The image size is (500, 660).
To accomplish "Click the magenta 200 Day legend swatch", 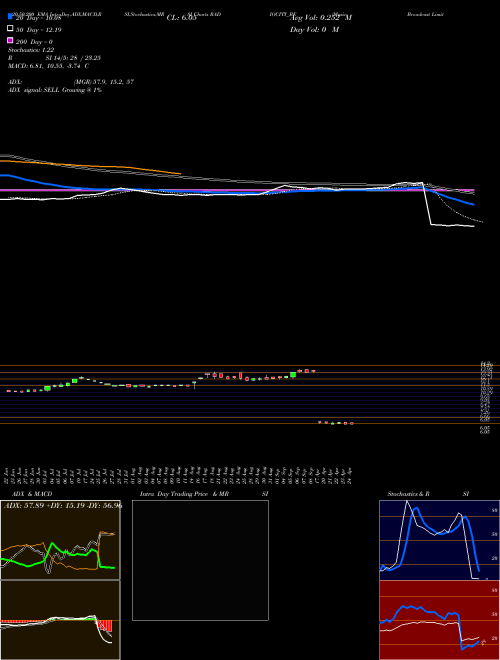I will click(10, 41).
